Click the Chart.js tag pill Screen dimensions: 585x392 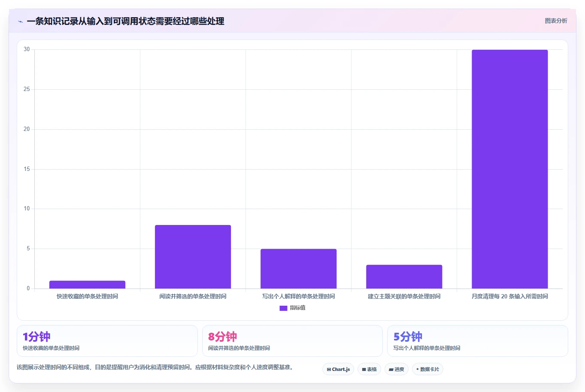point(338,369)
